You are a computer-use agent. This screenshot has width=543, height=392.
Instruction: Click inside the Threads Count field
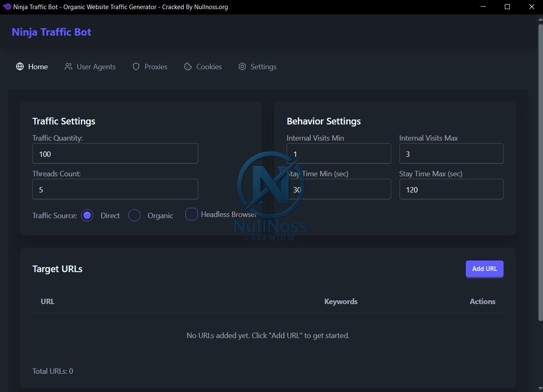115,189
